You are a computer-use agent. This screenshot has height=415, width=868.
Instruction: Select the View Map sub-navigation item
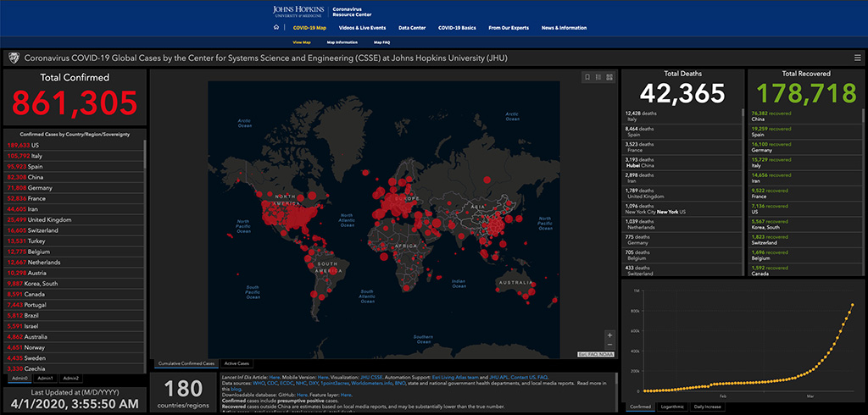coord(302,42)
